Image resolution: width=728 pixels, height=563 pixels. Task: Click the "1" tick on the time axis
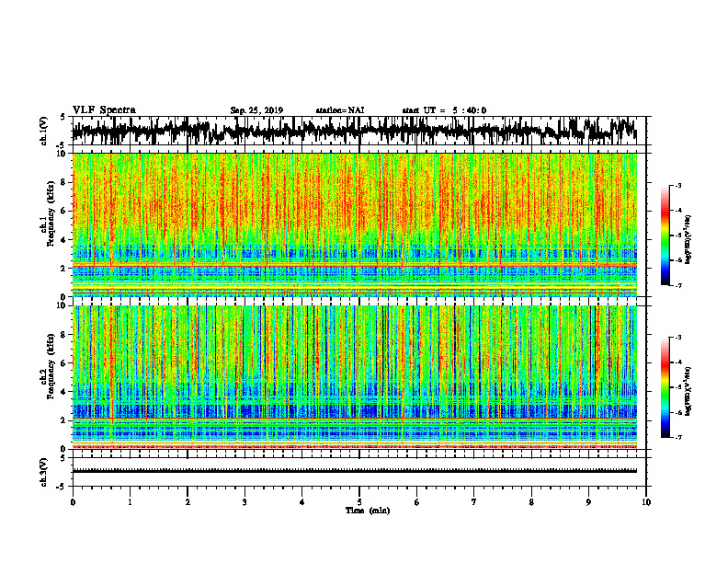[x=130, y=502]
